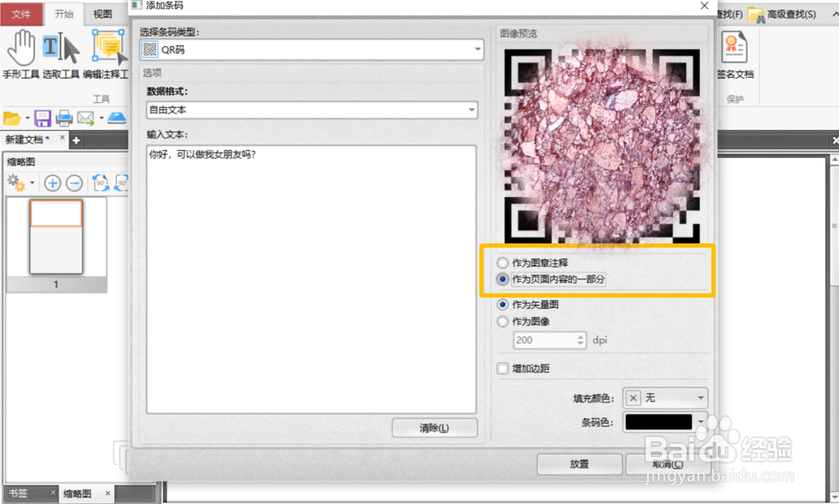Click the 清除(L) button
The width and height of the screenshot is (839, 504).
(435, 428)
